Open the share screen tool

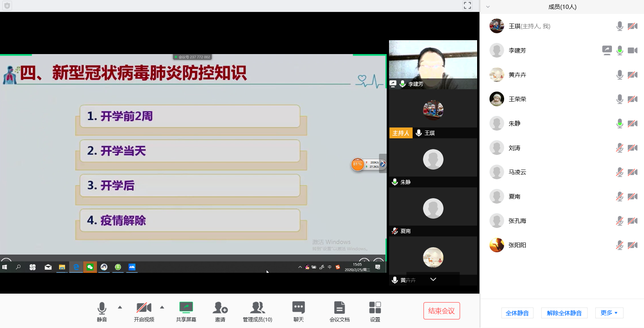click(x=186, y=308)
